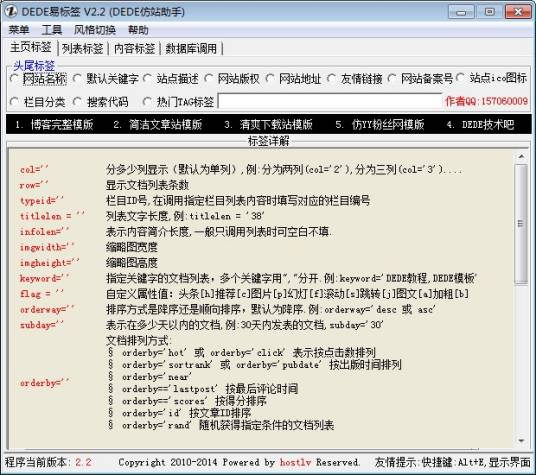Click the scrollbar down arrow in 标签详解
This screenshot has width=536, height=475.
click(x=521, y=440)
